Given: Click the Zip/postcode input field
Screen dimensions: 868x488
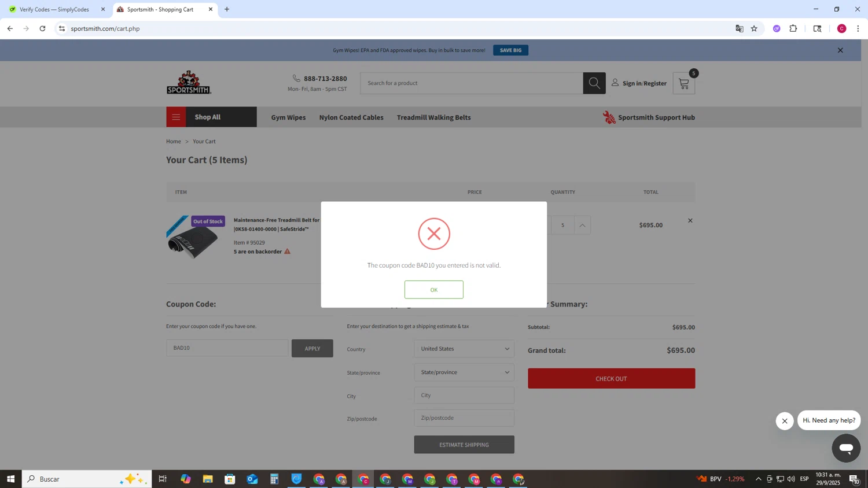Looking at the screenshot, I should 464,418.
